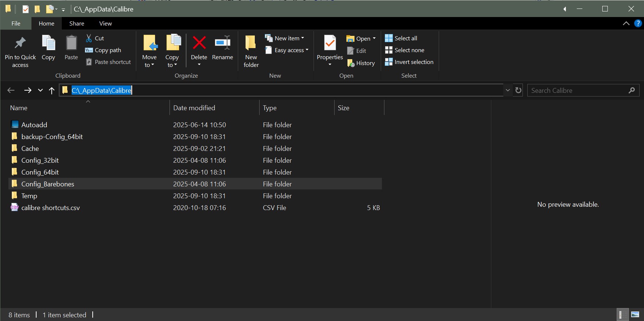This screenshot has width=644, height=321.
Task: Pin folder to Quick access
Action: coord(20,51)
